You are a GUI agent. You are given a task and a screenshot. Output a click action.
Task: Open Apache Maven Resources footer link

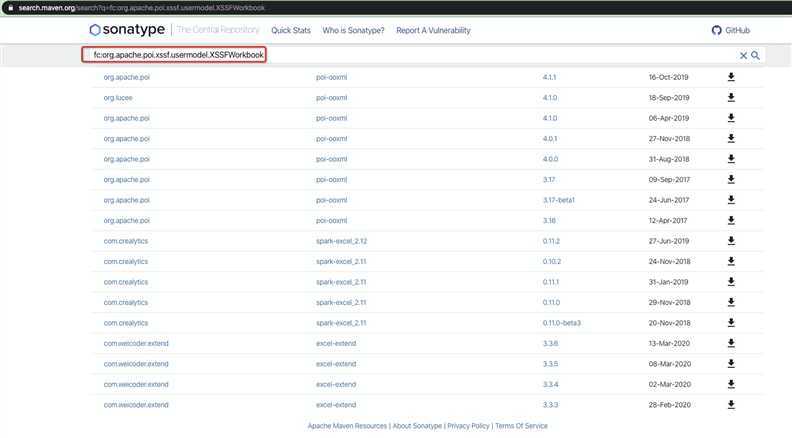[x=347, y=426]
